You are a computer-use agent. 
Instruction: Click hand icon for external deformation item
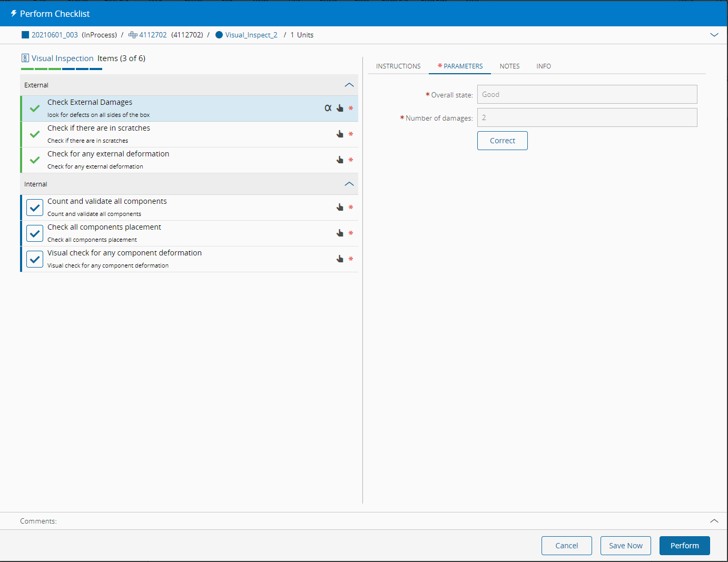[340, 160]
